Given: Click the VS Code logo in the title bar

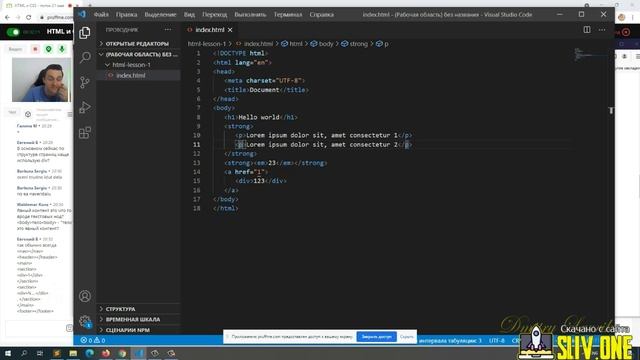Looking at the screenshot, I should click(82, 14).
